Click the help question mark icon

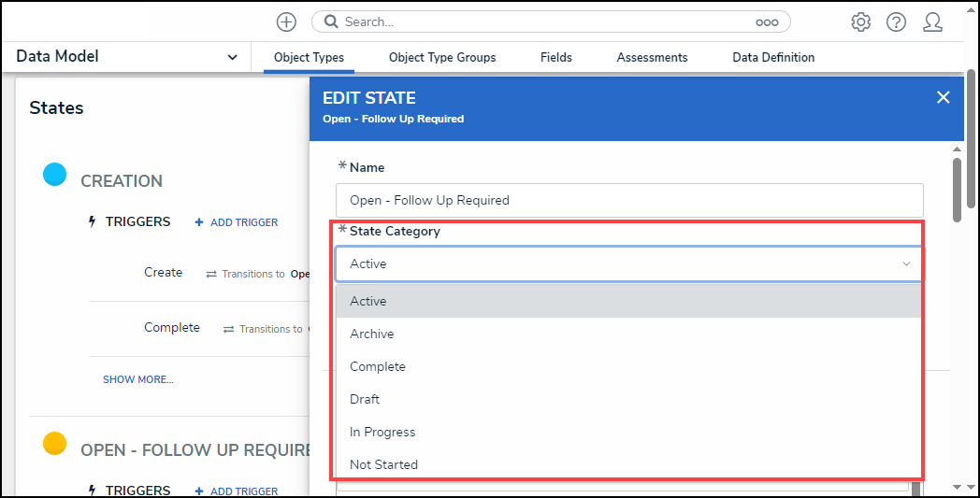coord(896,21)
